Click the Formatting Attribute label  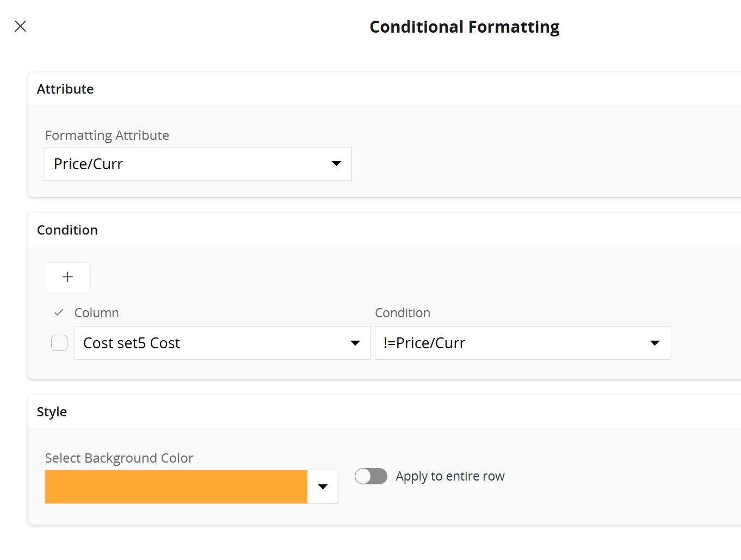pos(107,136)
